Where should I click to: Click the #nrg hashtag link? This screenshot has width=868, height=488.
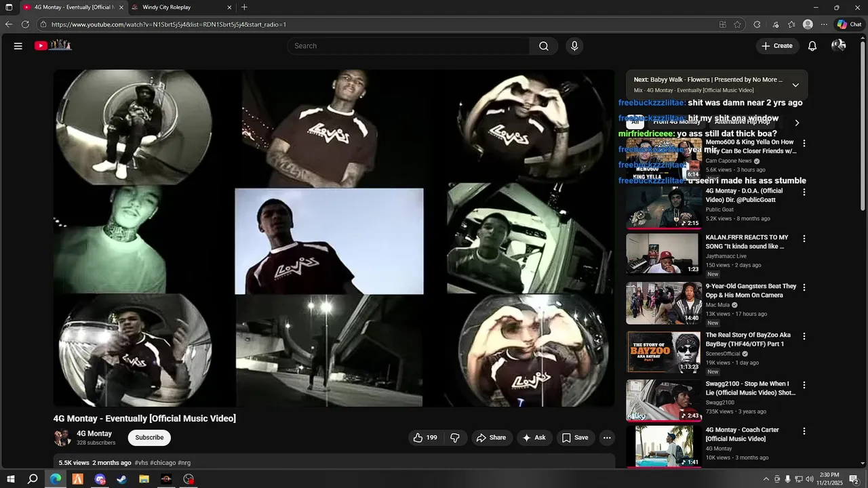pyautogui.click(x=184, y=463)
